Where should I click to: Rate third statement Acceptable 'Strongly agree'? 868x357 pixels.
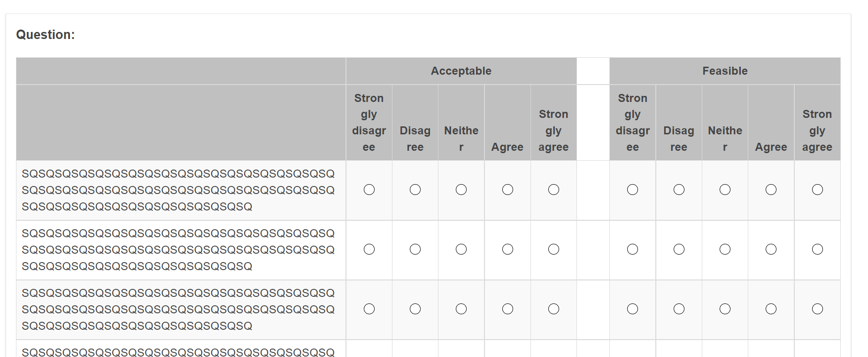(x=553, y=309)
